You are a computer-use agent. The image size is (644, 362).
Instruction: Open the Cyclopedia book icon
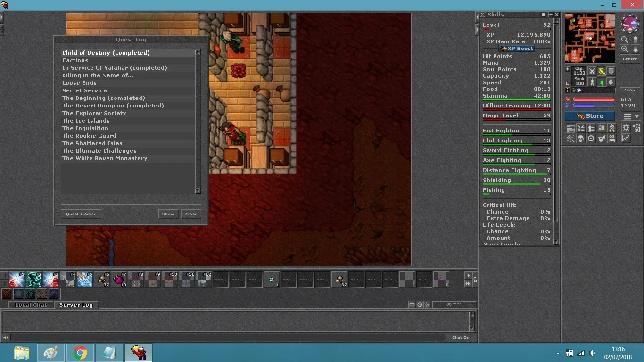[602, 128]
